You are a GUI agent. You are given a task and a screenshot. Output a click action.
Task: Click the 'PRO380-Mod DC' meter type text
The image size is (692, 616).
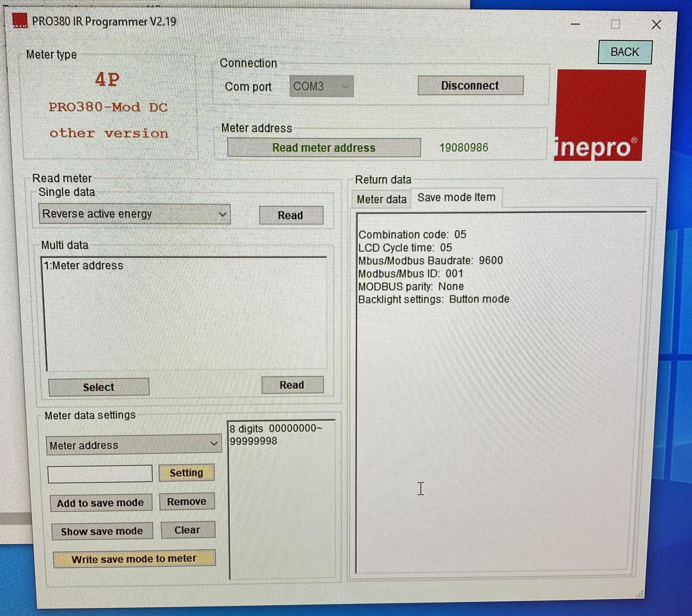[108, 107]
